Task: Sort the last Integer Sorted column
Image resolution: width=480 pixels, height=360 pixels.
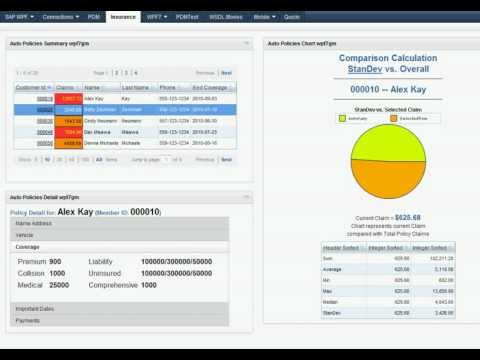Action: tap(432, 248)
